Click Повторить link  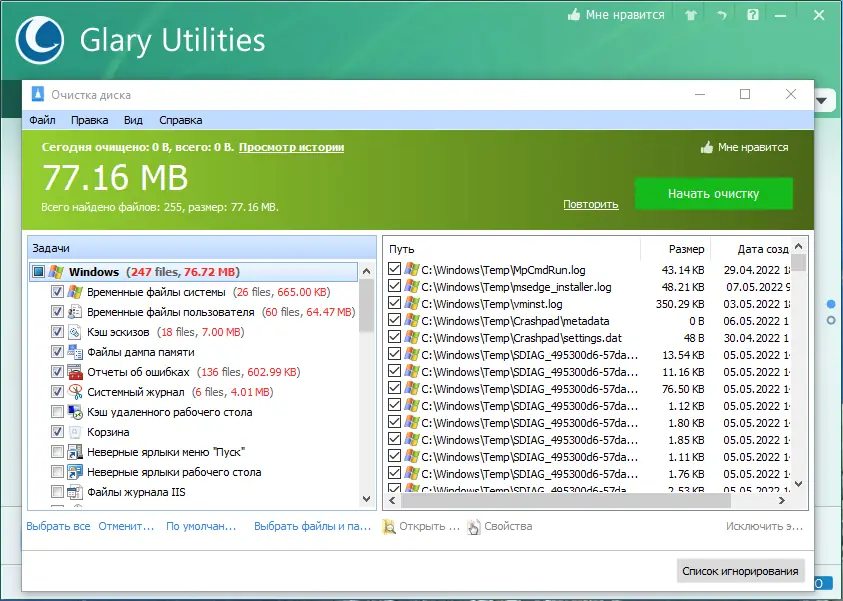tap(591, 204)
